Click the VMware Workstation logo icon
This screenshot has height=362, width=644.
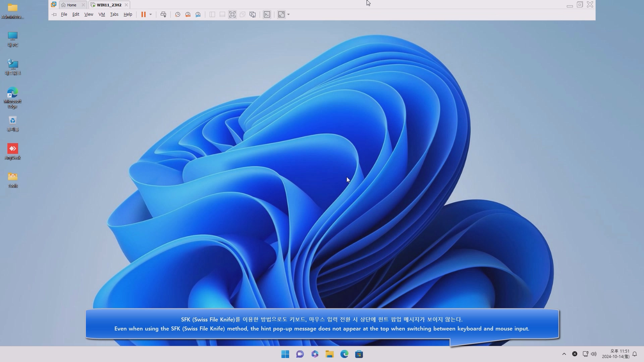pyautogui.click(x=54, y=5)
